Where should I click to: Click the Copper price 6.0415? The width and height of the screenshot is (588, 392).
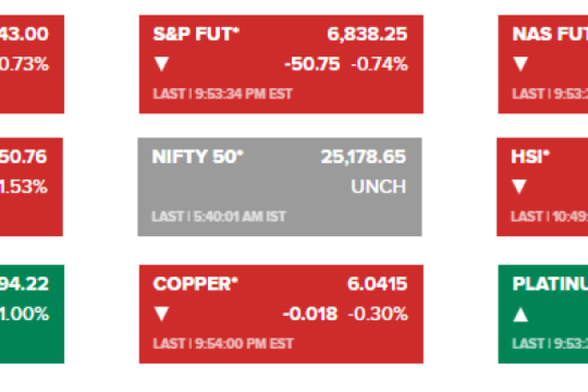point(377,284)
